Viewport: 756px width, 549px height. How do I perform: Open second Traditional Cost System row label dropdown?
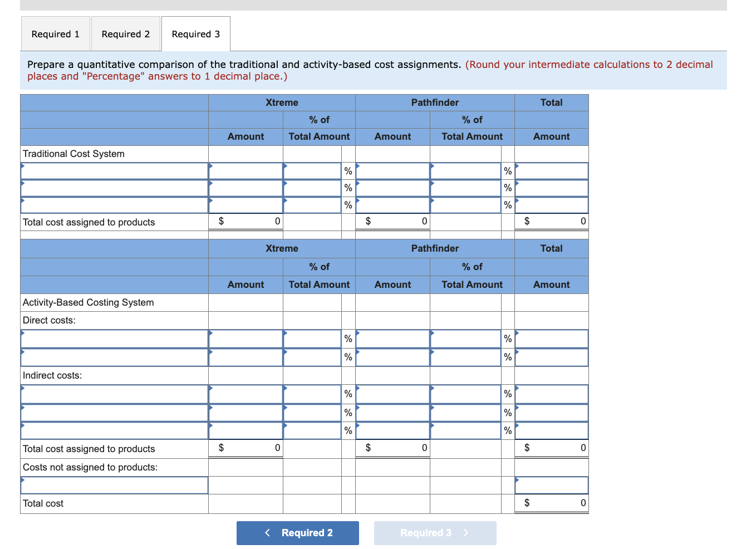click(115, 188)
